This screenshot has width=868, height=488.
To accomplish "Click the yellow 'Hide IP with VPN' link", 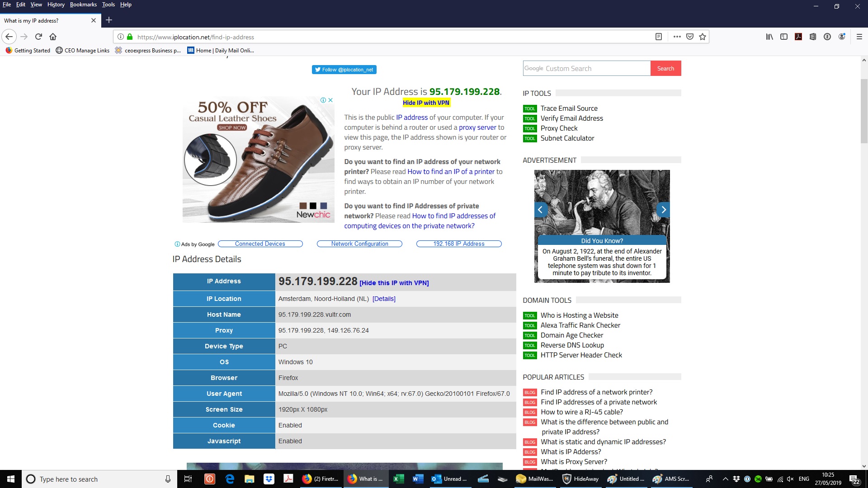I will (426, 103).
